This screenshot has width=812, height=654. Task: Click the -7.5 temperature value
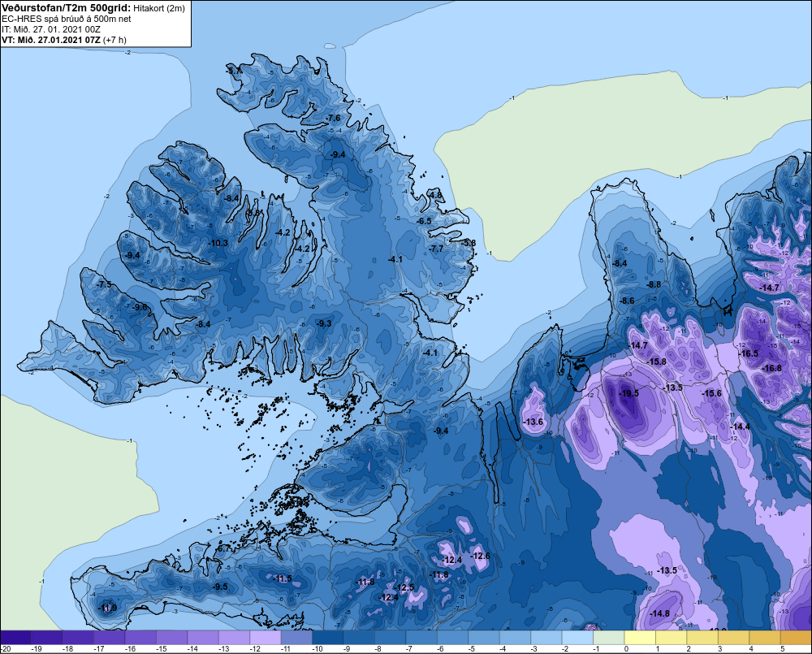click(x=104, y=284)
